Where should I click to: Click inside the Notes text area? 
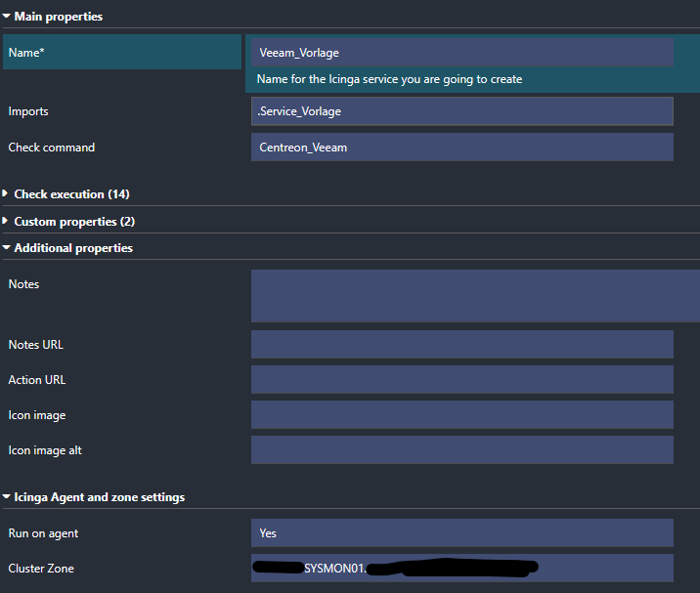click(x=475, y=296)
